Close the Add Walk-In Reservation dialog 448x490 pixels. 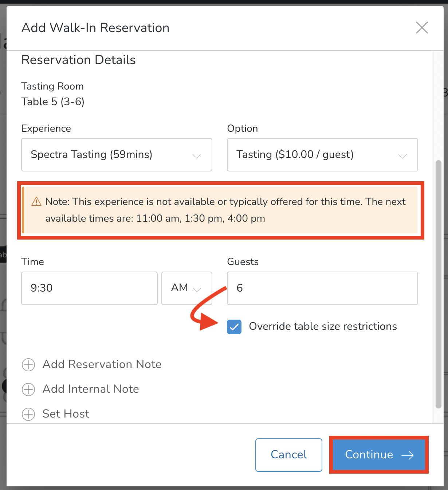(x=422, y=27)
